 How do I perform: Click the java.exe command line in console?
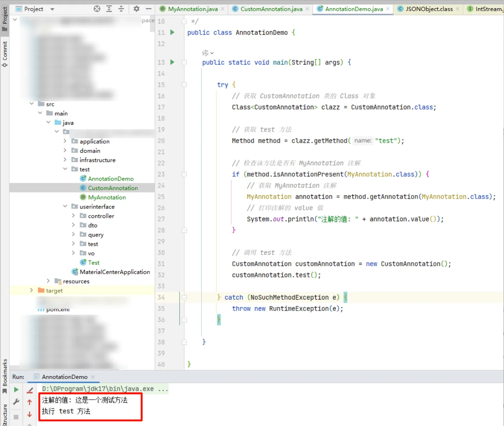pyautogui.click(x=105, y=389)
